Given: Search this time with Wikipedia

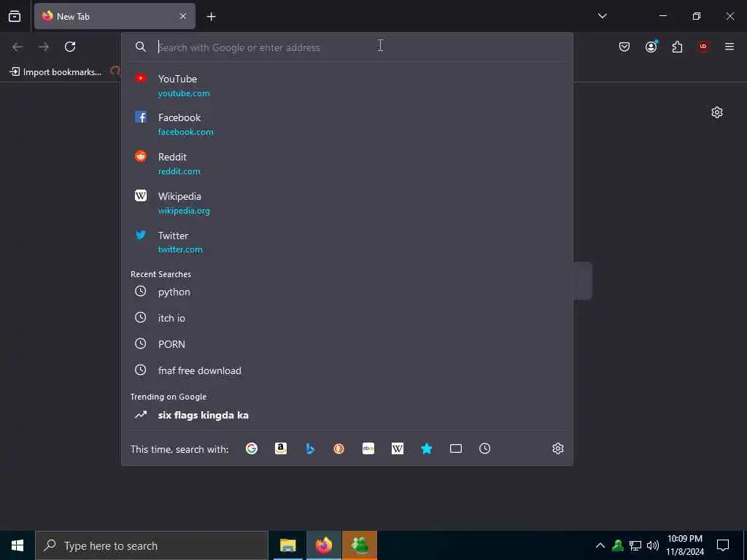Looking at the screenshot, I should (x=398, y=448).
